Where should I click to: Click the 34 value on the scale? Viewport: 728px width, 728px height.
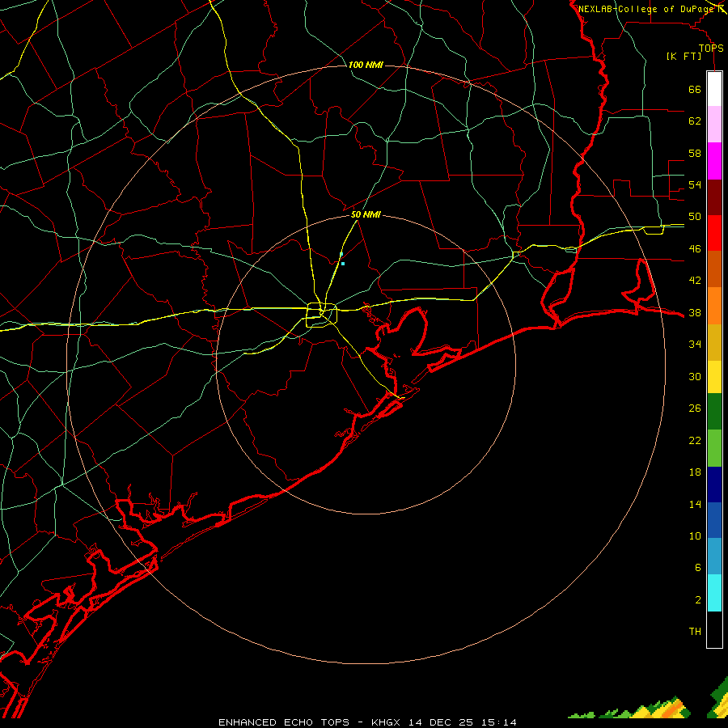coord(695,345)
